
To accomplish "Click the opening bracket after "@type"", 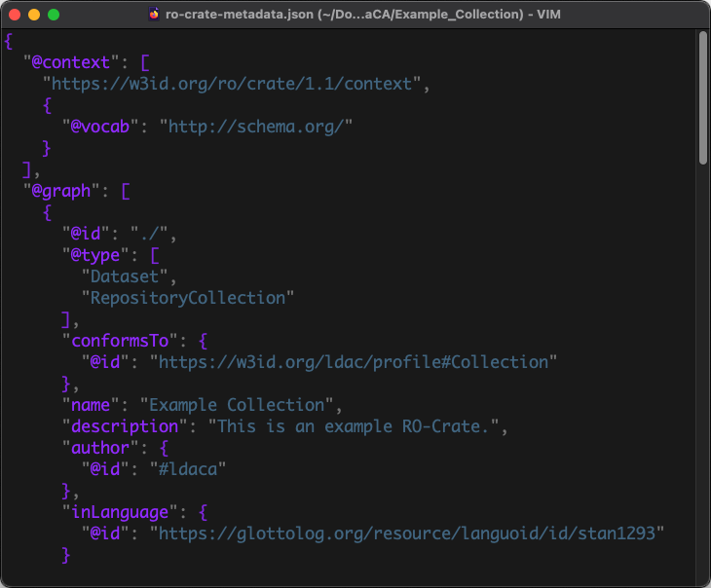I will tap(155, 255).
